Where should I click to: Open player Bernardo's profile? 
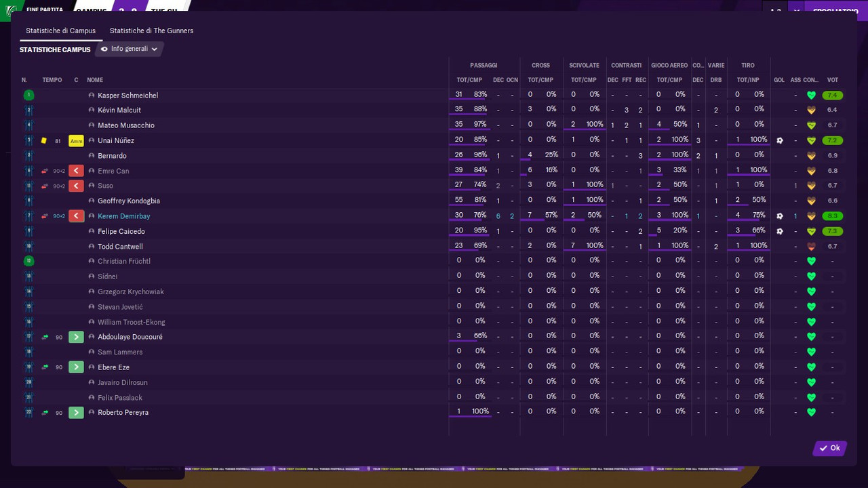112,156
